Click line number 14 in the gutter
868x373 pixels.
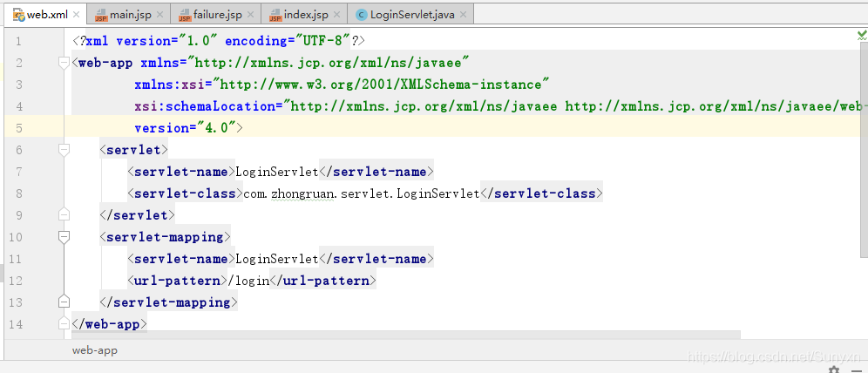point(16,324)
